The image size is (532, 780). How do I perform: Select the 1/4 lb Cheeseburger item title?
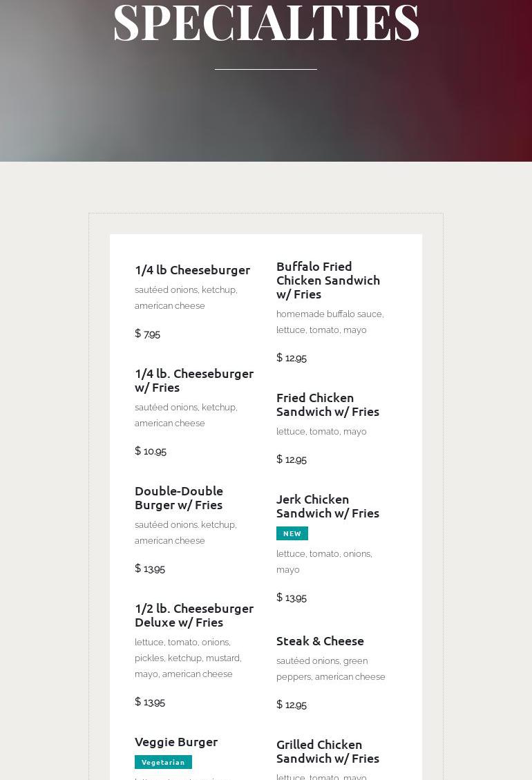point(192,270)
